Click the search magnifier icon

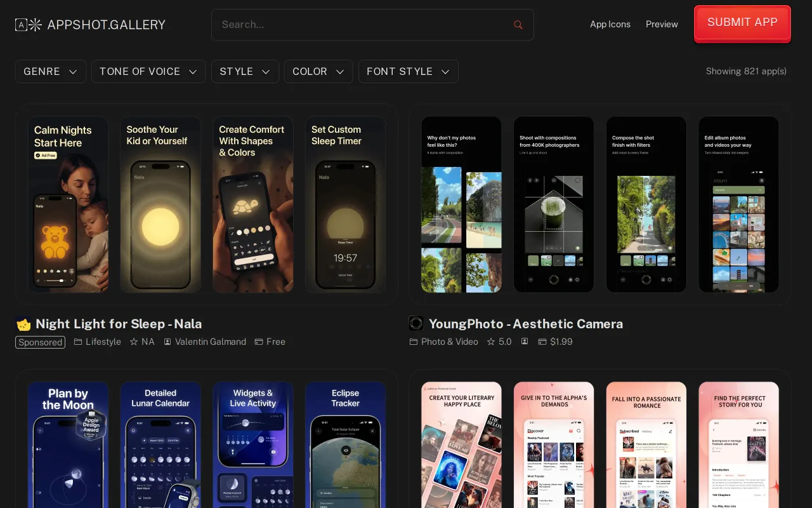pos(518,25)
